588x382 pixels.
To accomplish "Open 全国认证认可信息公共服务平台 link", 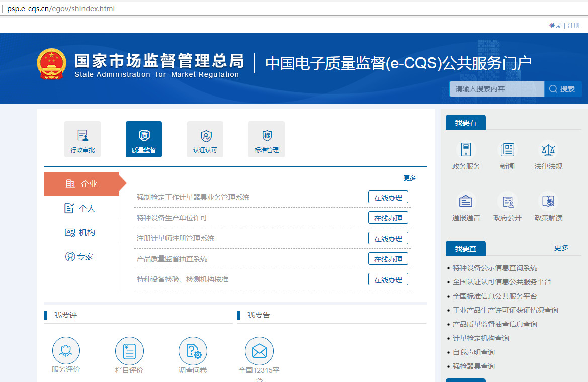I will click(x=502, y=282).
